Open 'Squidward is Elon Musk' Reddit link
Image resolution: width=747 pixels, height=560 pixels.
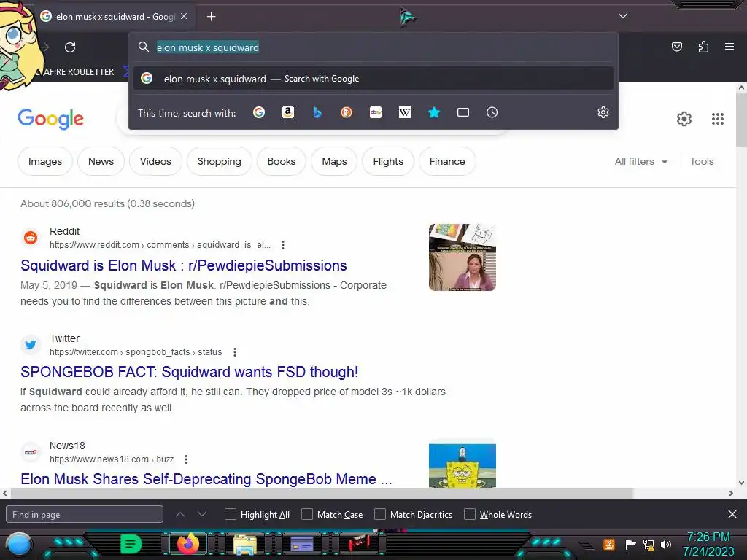coord(183,265)
